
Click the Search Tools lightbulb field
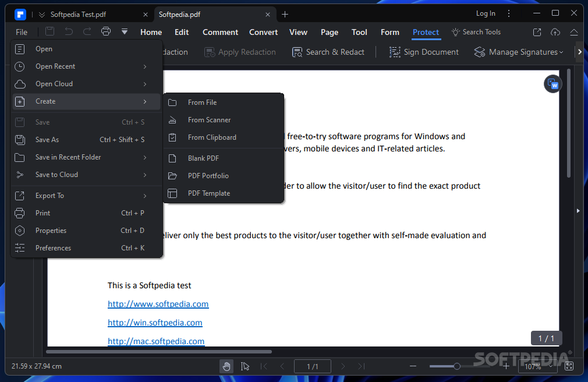476,32
